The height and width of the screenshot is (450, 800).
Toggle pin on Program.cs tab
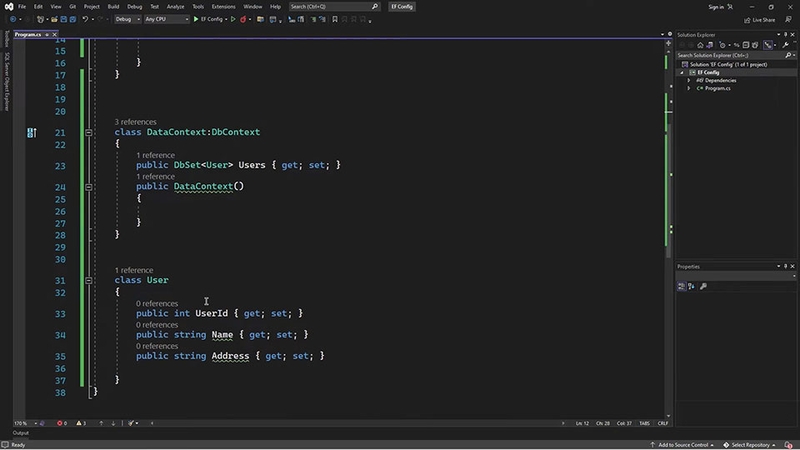[x=47, y=35]
